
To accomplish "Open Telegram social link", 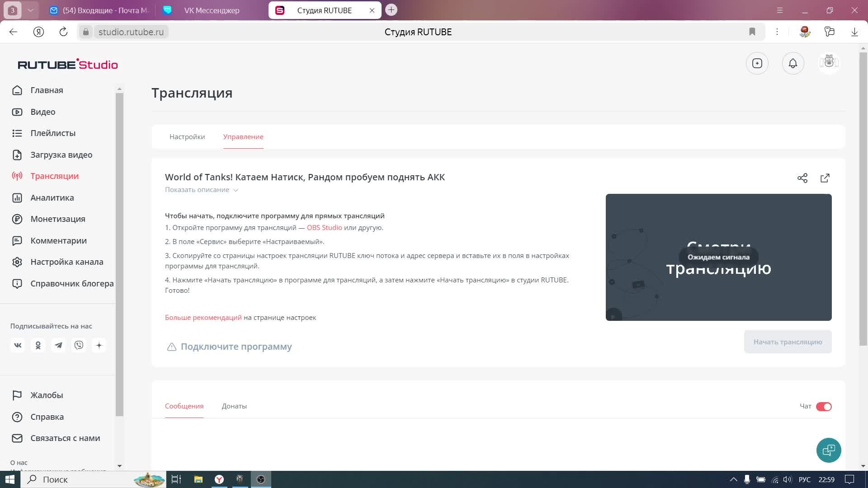I will (58, 345).
